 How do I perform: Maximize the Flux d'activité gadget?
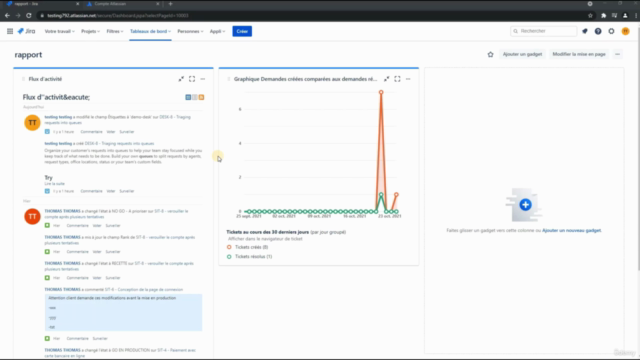tap(192, 79)
